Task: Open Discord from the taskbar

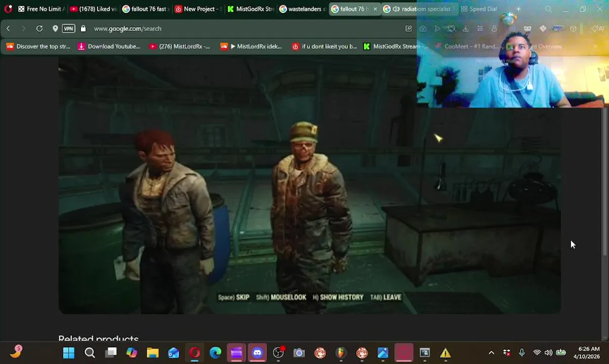Action: click(x=257, y=353)
